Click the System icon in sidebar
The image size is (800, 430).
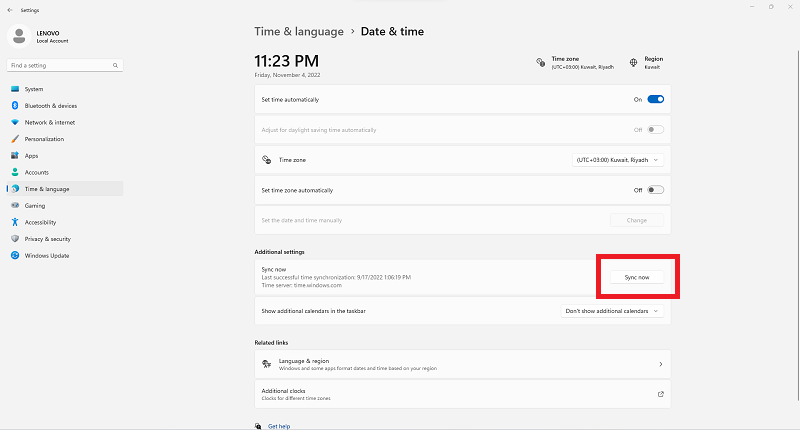15,89
